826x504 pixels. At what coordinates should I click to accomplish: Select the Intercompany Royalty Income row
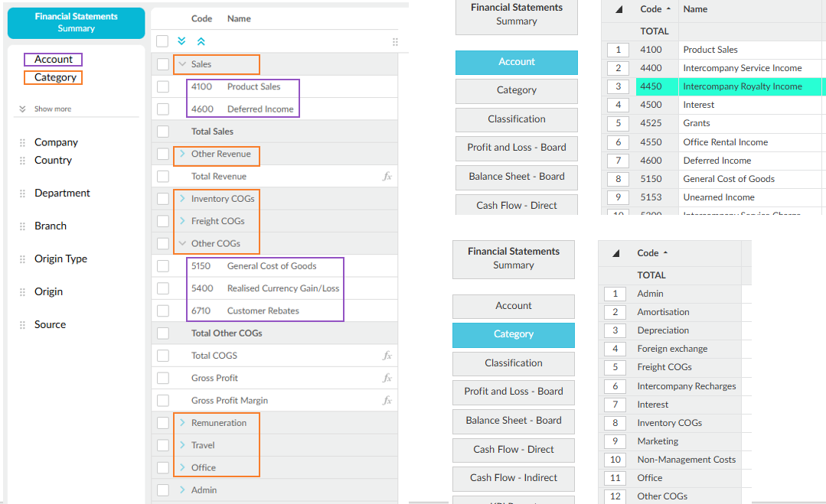click(x=742, y=86)
